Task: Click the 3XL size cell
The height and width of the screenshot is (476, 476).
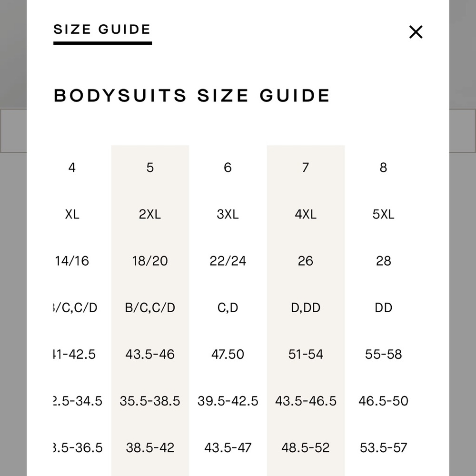Action: 228,214
